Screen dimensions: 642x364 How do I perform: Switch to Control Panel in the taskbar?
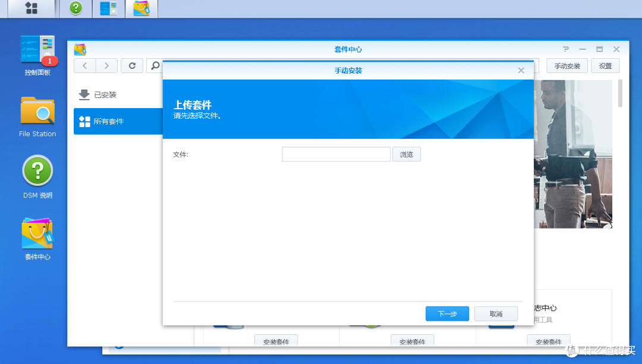pos(108,8)
